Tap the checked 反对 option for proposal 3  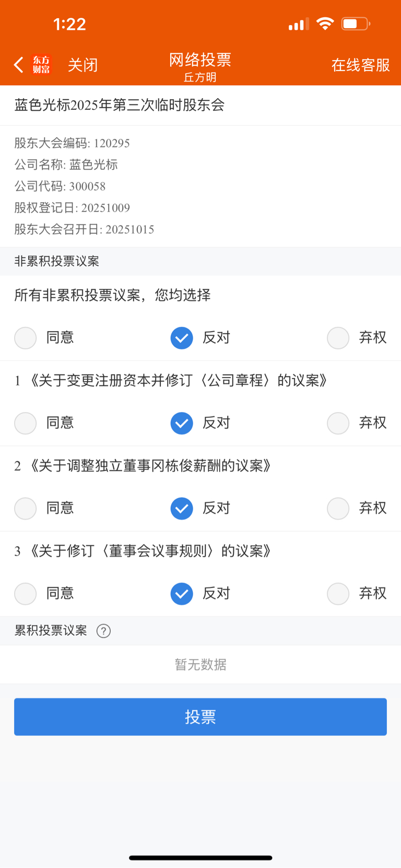(x=182, y=593)
